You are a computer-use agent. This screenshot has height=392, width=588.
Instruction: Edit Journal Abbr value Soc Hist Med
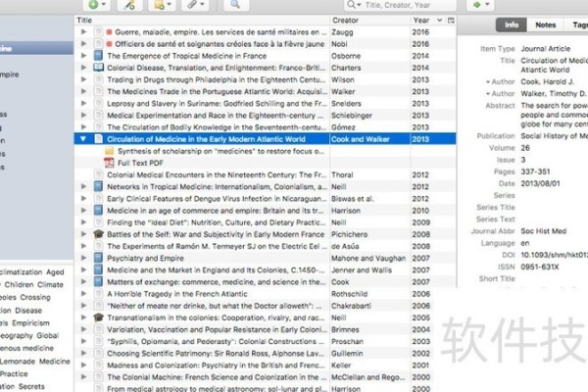coord(543,231)
